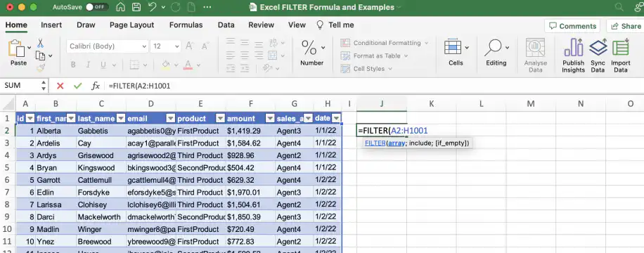Image resolution: width=644 pixels, height=253 pixels.
Task: Open the Cell Styles dropdown
Action: [x=366, y=69]
